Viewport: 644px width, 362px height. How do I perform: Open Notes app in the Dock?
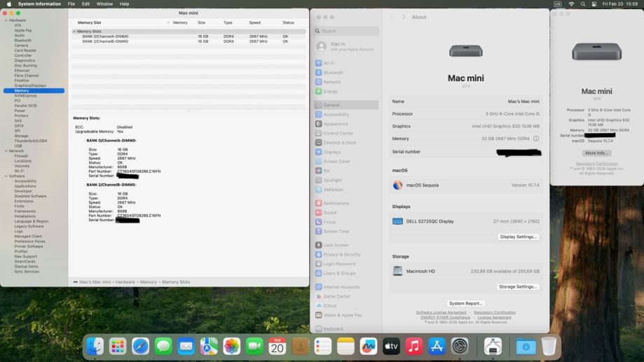coord(345,347)
